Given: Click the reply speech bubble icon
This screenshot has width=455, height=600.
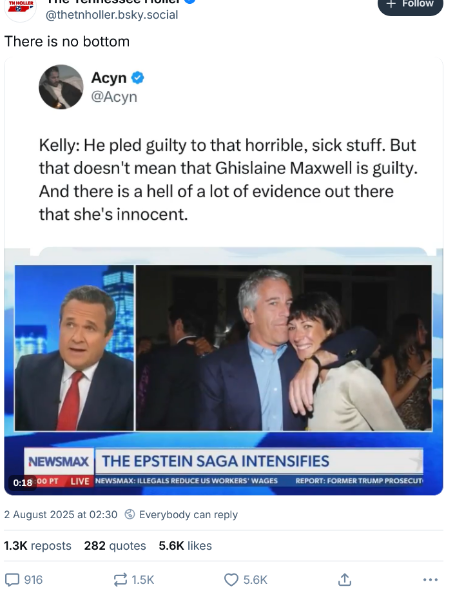Looking at the screenshot, I should pyautogui.click(x=11, y=580).
